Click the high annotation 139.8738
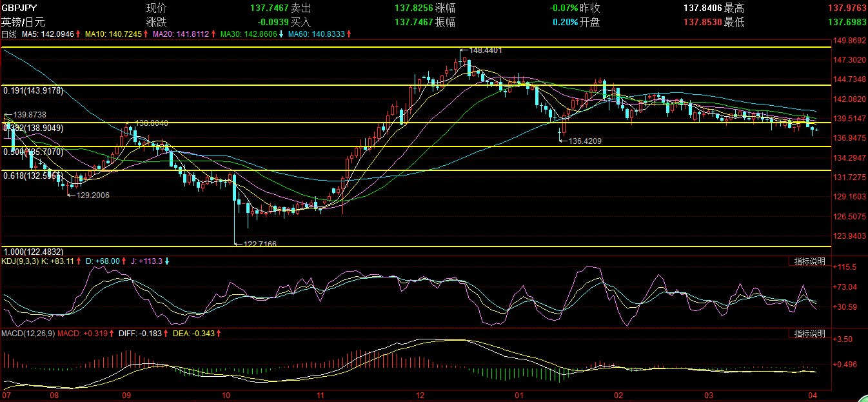The height and width of the screenshot is (402, 868). 30,114
